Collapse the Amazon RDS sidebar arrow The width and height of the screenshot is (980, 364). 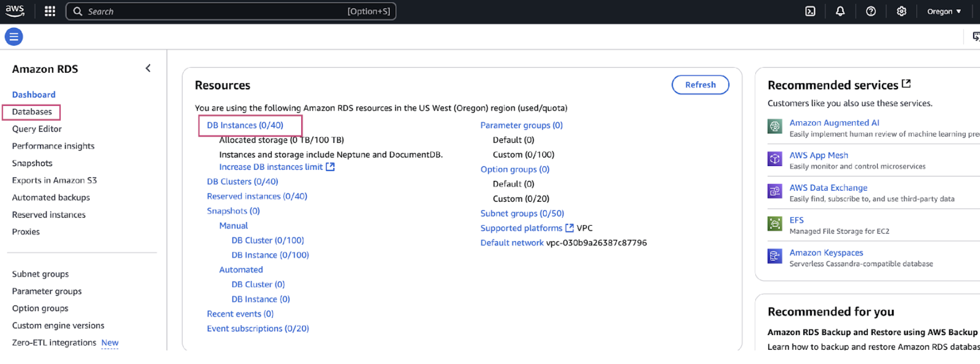coord(148,68)
